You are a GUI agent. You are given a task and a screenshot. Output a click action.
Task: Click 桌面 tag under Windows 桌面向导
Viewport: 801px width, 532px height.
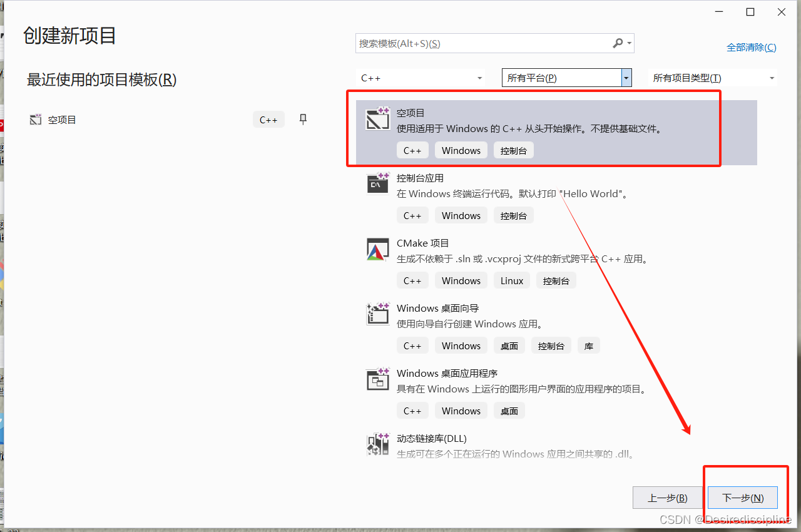click(x=509, y=345)
